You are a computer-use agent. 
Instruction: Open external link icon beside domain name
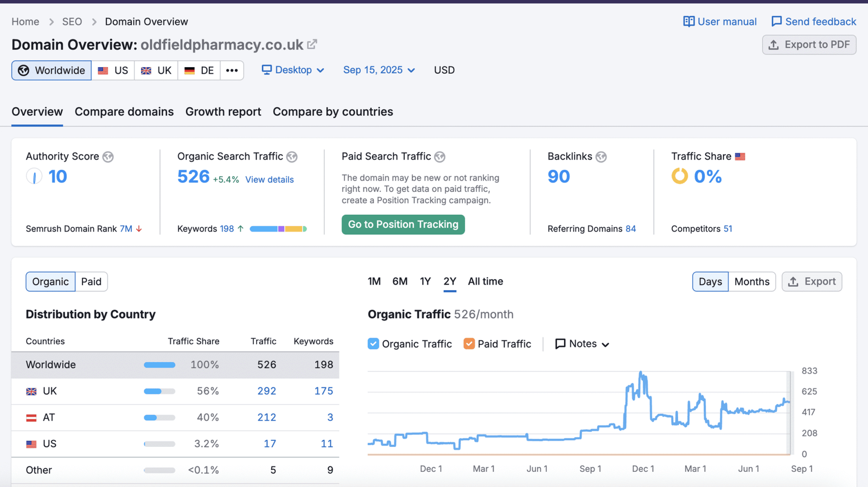point(312,44)
